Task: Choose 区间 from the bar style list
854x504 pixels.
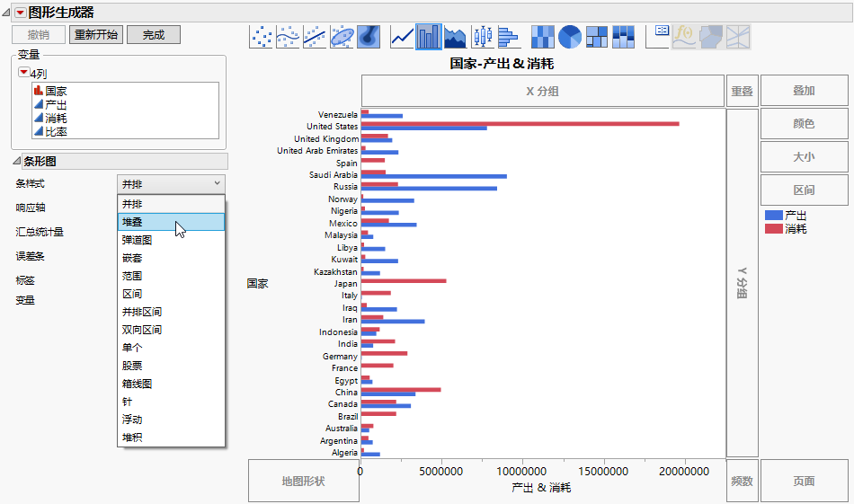Action: (x=171, y=294)
